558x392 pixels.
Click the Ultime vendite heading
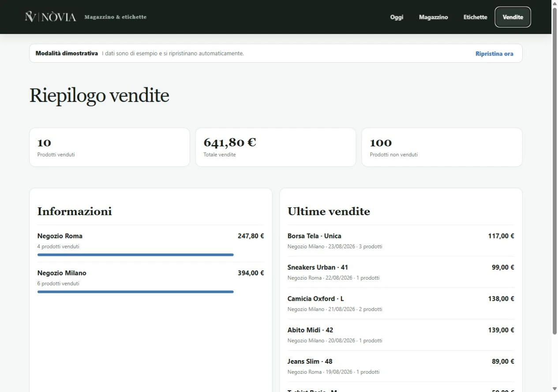[x=329, y=211]
